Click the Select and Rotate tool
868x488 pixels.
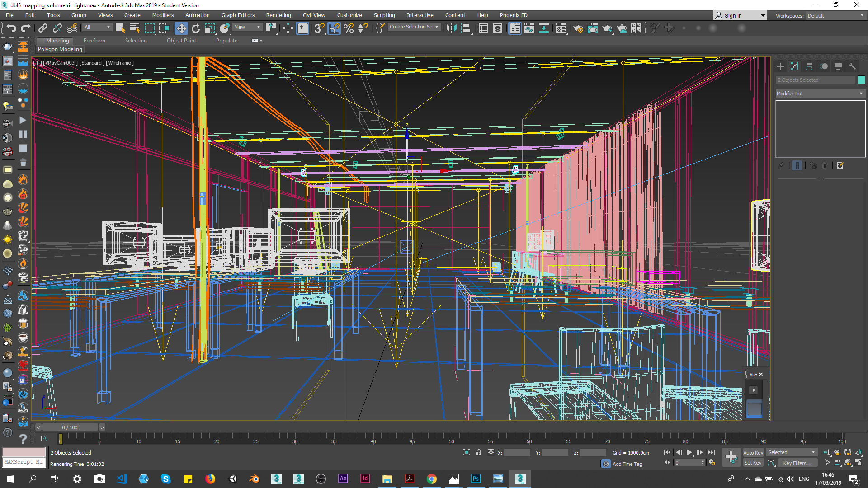195,28
